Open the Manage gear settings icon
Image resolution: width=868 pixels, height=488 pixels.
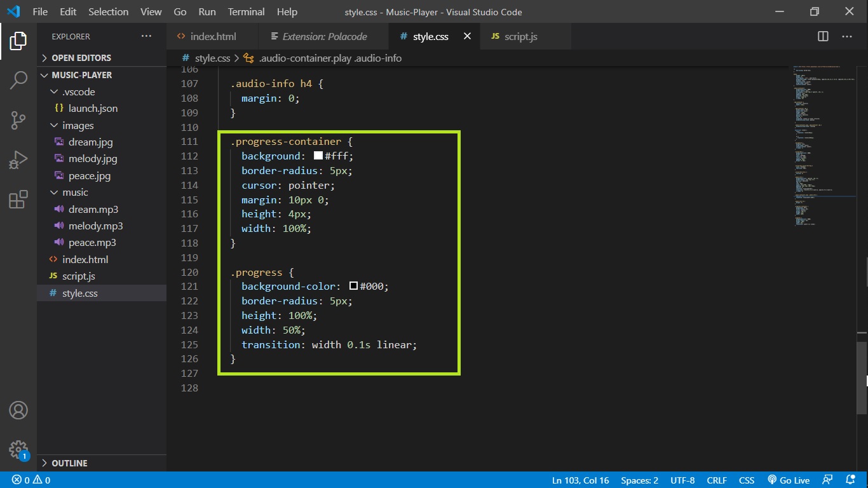[18, 450]
